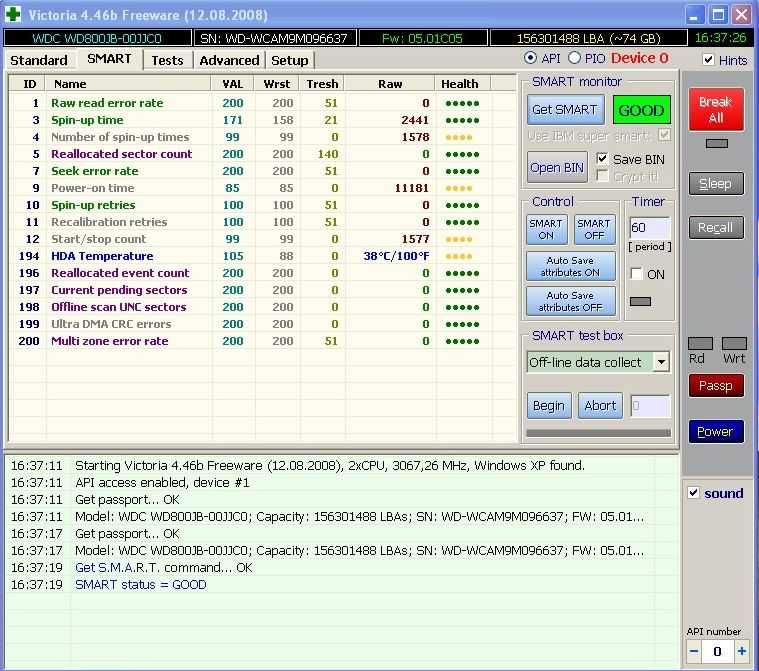Click the Sleep button
Screen dimensions: 759x671
point(716,184)
